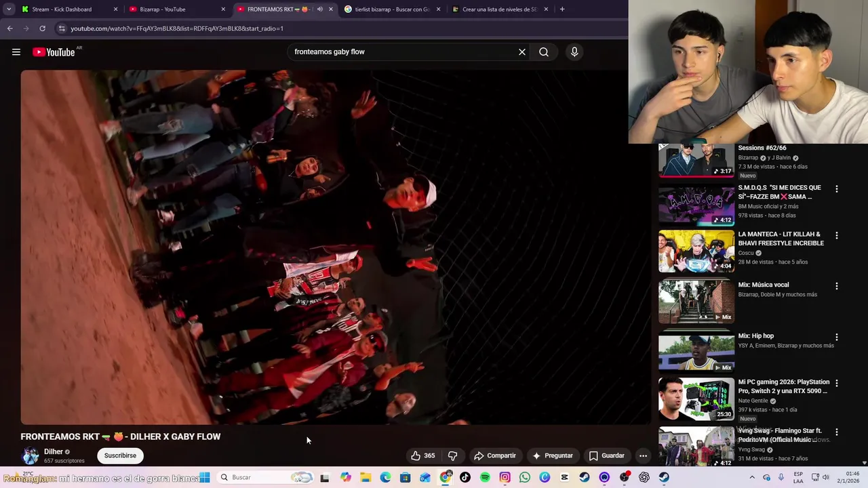Image resolution: width=868 pixels, height=488 pixels.
Task: Reload the page
Action: pyautogui.click(x=42, y=28)
